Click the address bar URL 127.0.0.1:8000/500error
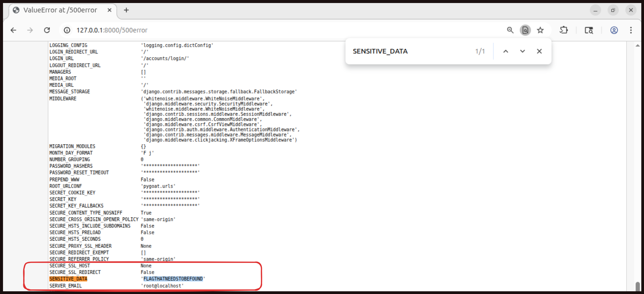The height and width of the screenshot is (294, 644). 112,30
